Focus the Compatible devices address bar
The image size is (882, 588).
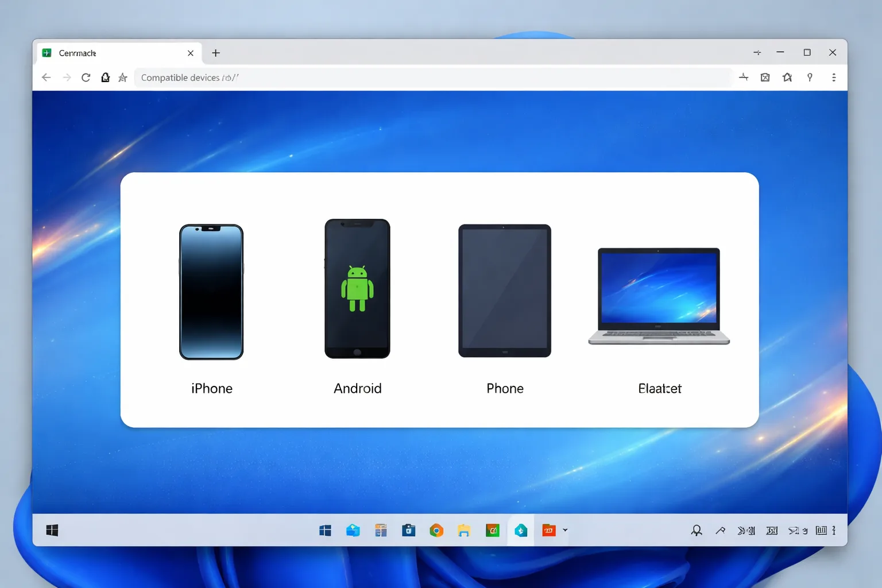433,78
